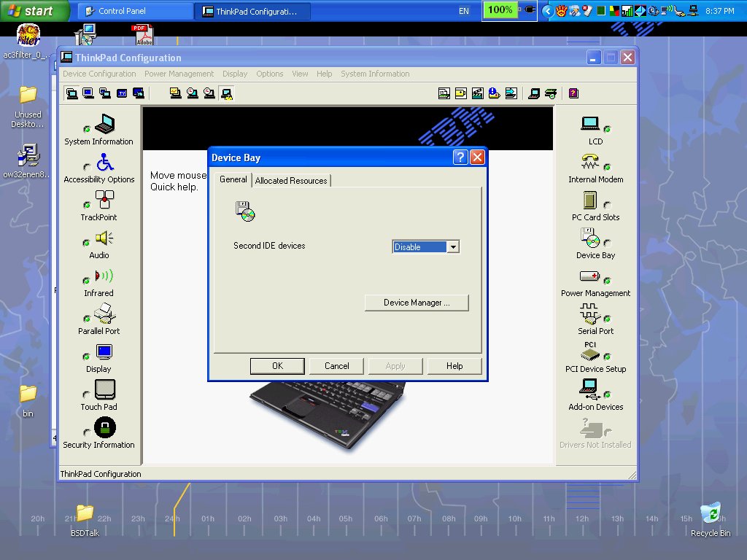Click the yellow battery toolbar icon with plus sign

[x=461, y=93]
